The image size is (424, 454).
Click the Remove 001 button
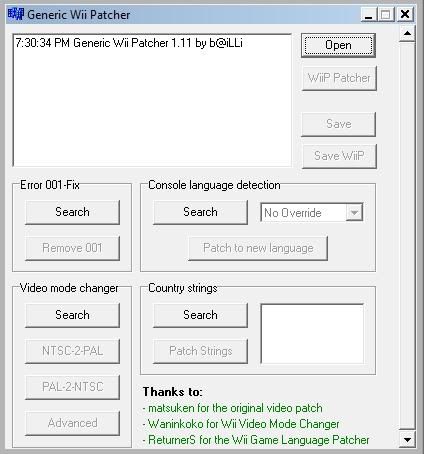click(x=72, y=248)
